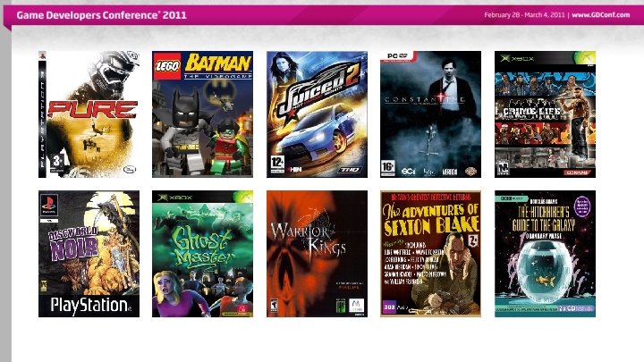
Task: Open the LEGO Batman videogame cover
Action: point(202,114)
